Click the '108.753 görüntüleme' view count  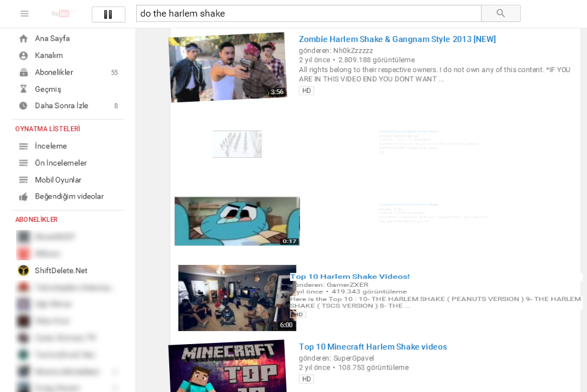tap(373, 368)
